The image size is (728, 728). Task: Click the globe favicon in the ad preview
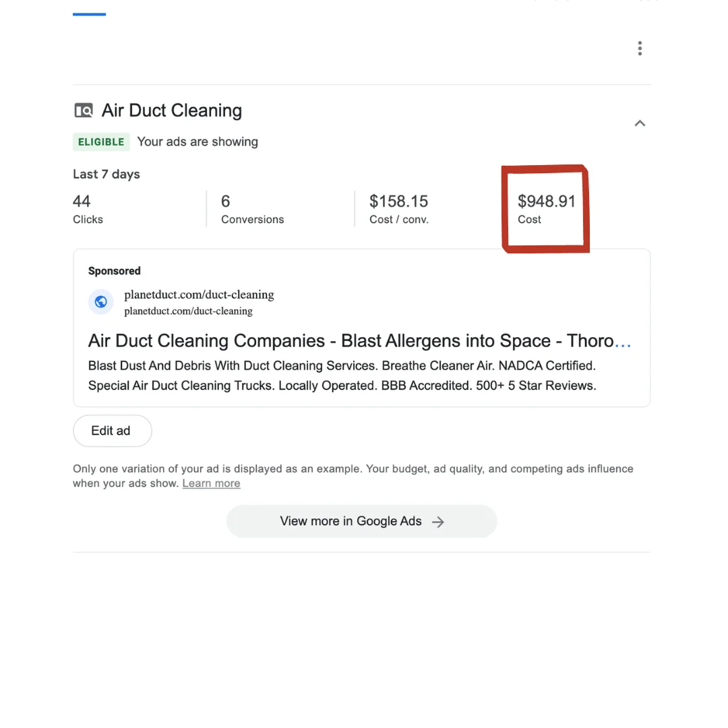[101, 301]
